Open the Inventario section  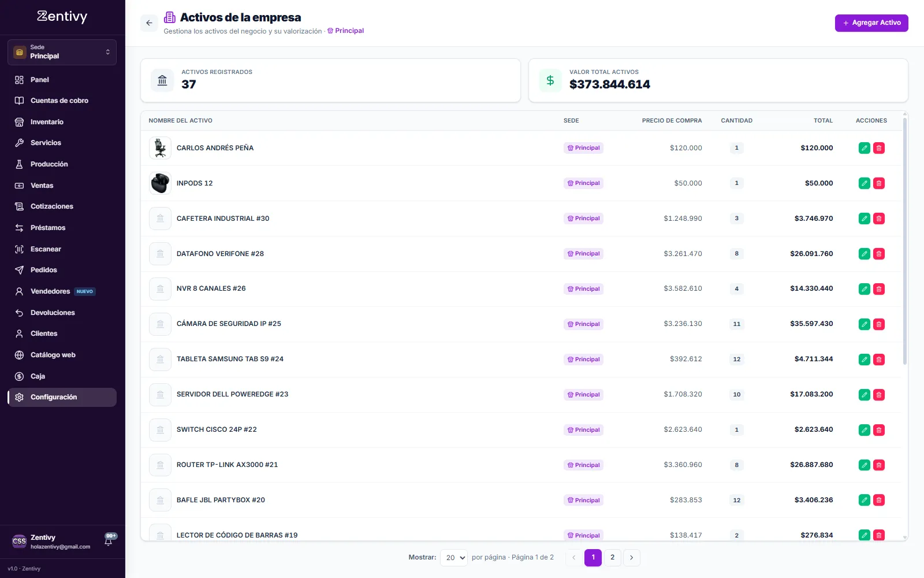(x=62, y=122)
